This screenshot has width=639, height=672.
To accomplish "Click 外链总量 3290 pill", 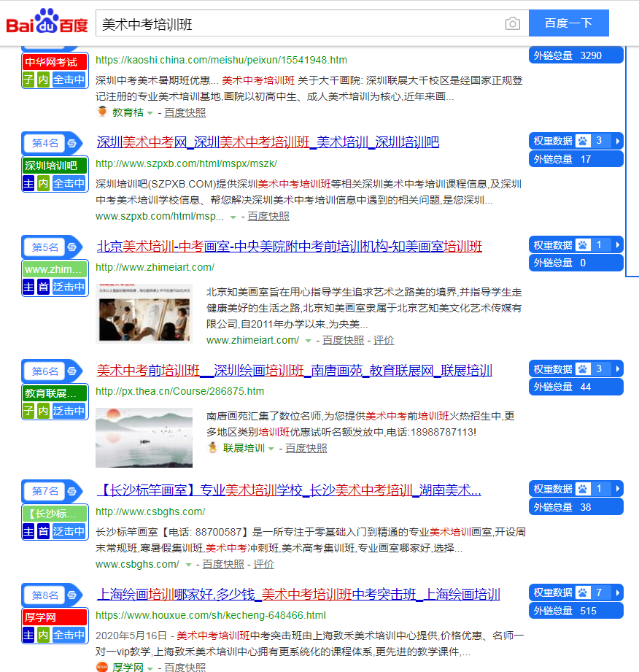I will (576, 55).
